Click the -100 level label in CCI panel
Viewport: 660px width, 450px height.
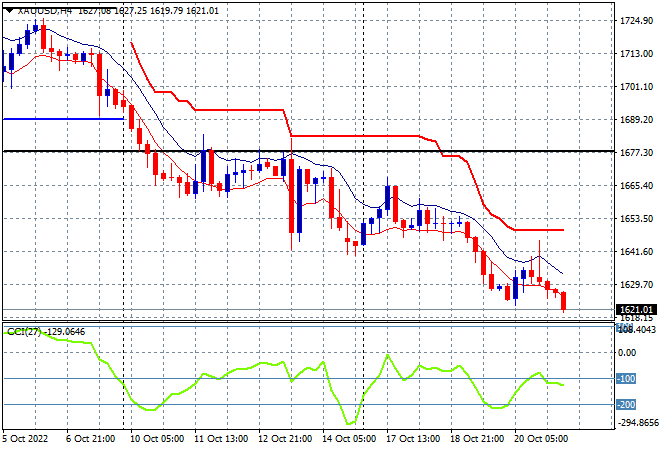click(x=626, y=378)
